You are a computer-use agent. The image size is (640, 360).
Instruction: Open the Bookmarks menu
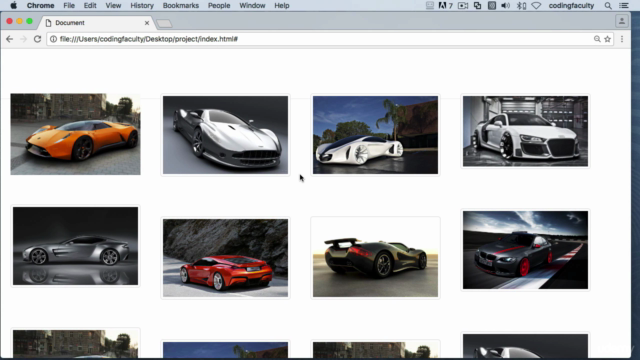(180, 5)
